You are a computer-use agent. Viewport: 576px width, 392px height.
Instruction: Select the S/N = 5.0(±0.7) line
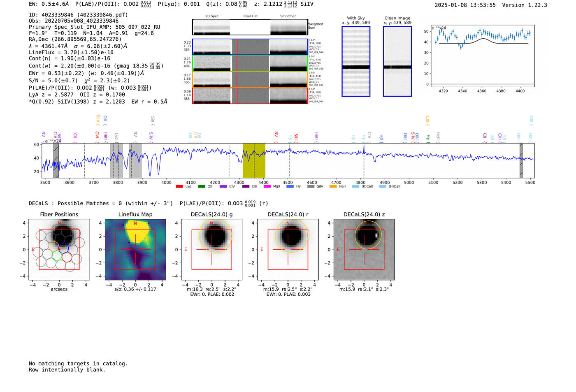79,81
